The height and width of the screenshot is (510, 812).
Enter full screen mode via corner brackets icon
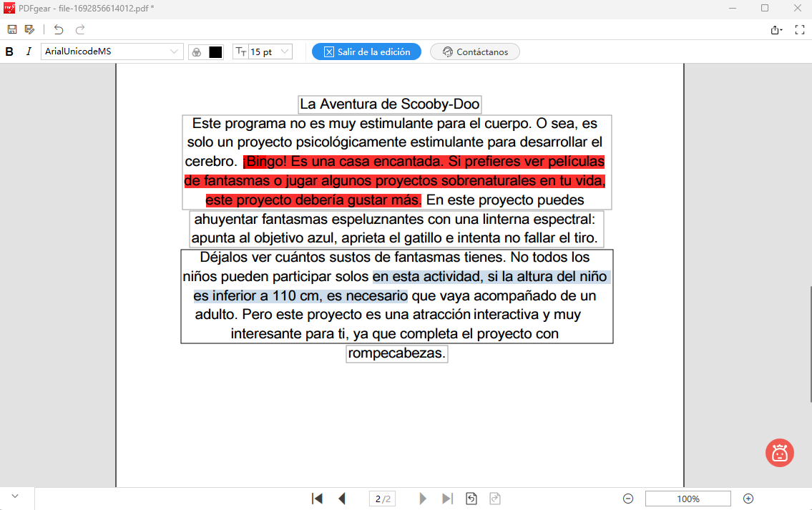click(x=799, y=29)
